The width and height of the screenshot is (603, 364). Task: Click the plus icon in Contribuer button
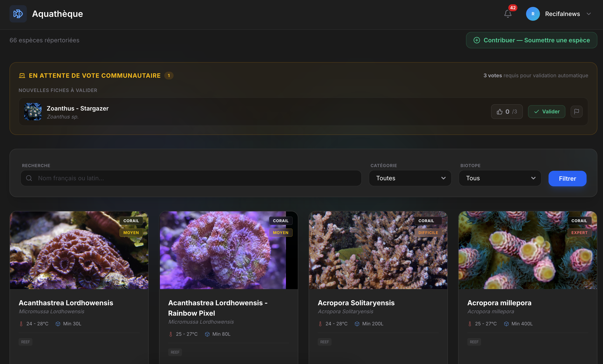pos(477,40)
